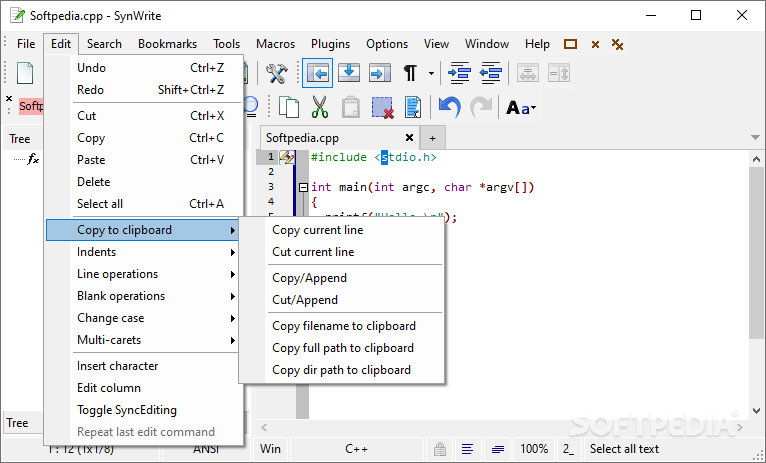Click the C++ lexer status field
The height and width of the screenshot is (463, 766).
(x=357, y=449)
